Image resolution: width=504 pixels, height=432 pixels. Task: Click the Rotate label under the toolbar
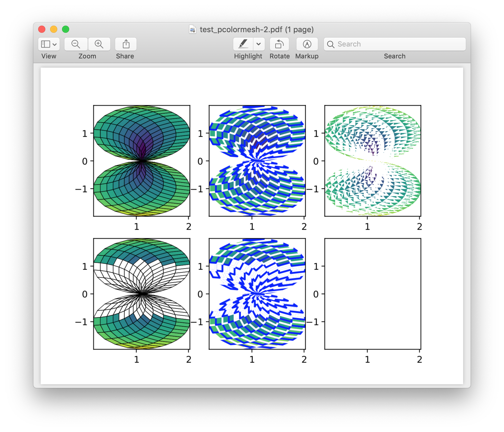(280, 56)
